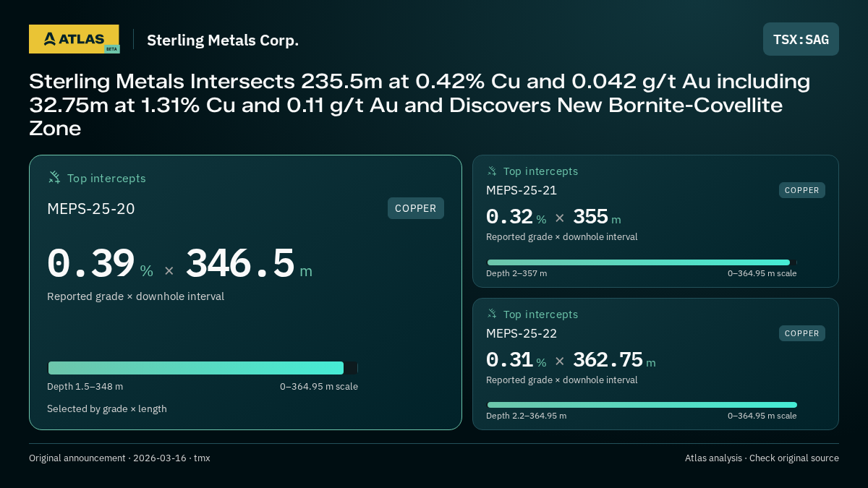Click the MEPS-25-20 depth progress bar

203,368
